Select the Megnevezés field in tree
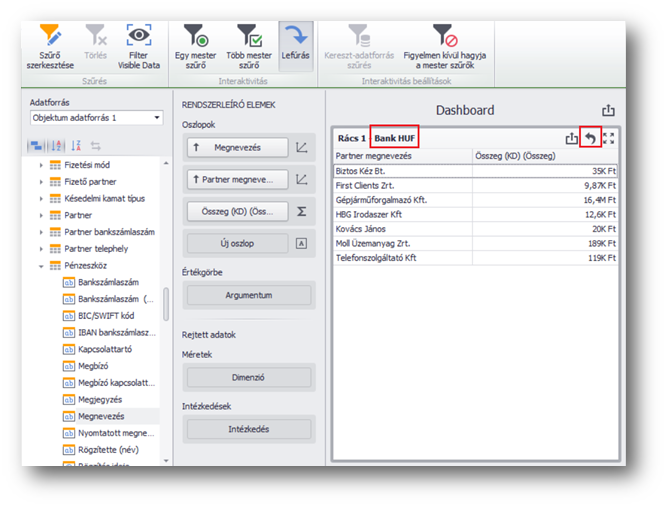 [x=104, y=414]
